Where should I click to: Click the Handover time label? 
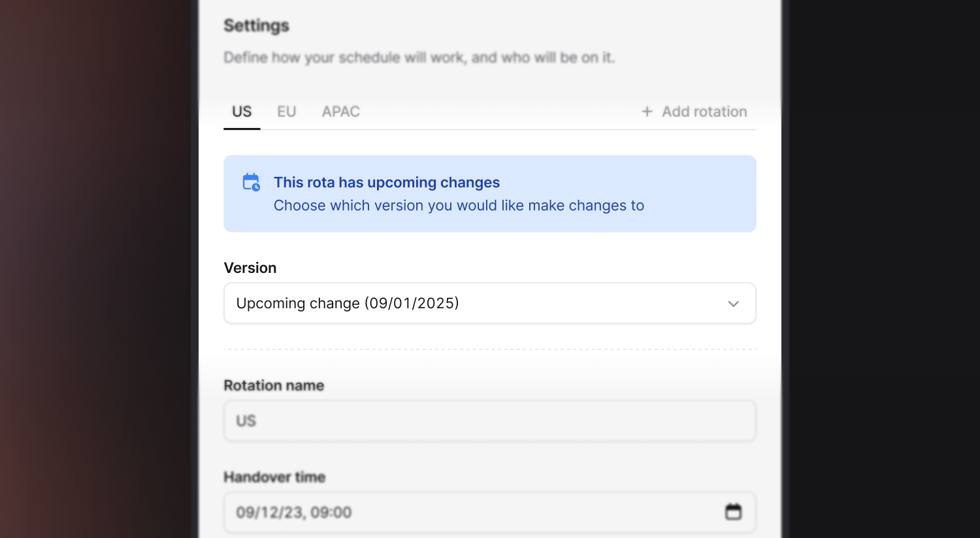pos(274,477)
